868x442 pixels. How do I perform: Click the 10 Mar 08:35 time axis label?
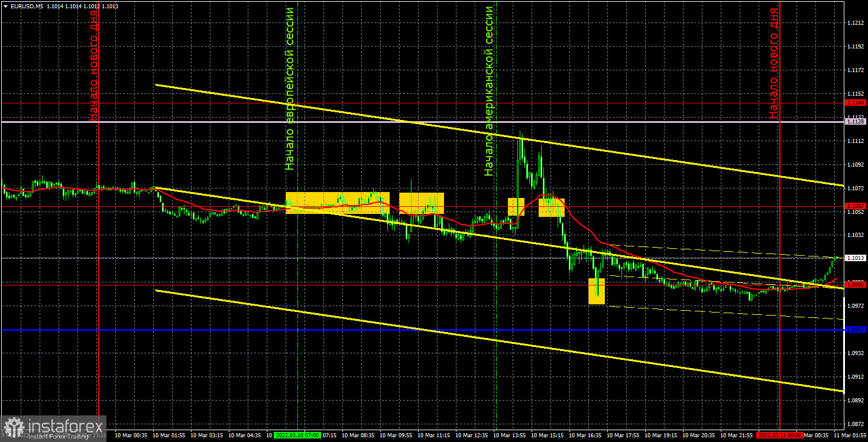pyautogui.click(x=358, y=435)
